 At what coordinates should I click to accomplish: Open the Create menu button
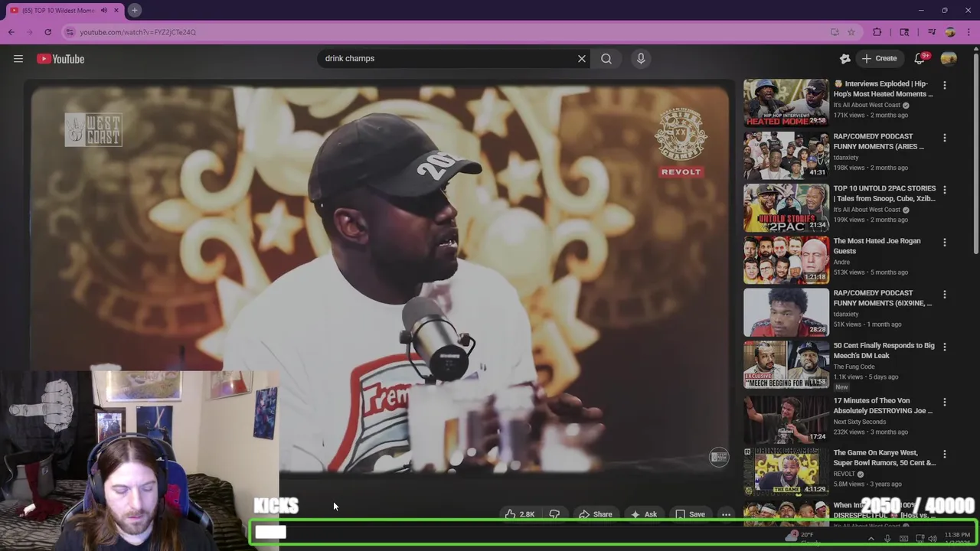[x=878, y=58]
